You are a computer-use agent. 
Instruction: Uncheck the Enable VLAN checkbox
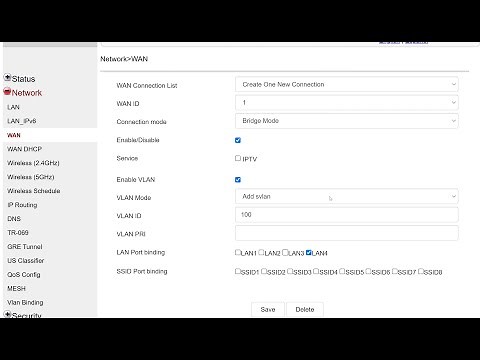click(238, 180)
